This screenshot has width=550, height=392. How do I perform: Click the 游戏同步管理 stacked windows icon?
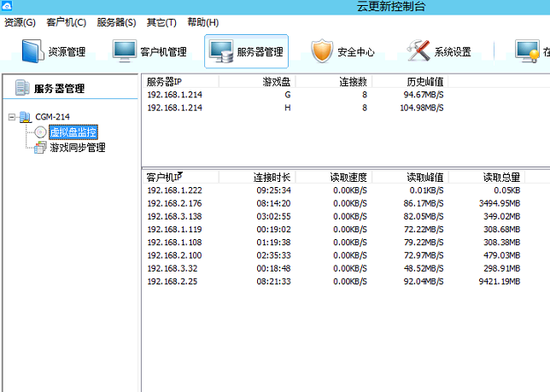coord(40,148)
